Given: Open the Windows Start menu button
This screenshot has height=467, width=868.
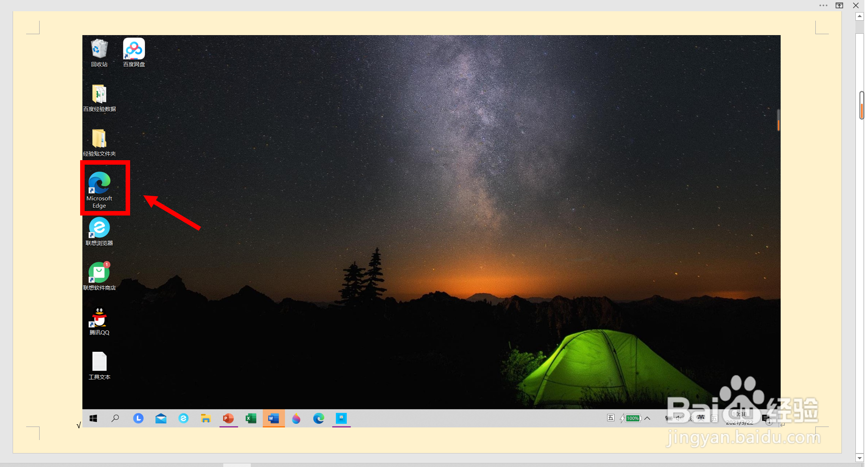Looking at the screenshot, I should [x=93, y=418].
